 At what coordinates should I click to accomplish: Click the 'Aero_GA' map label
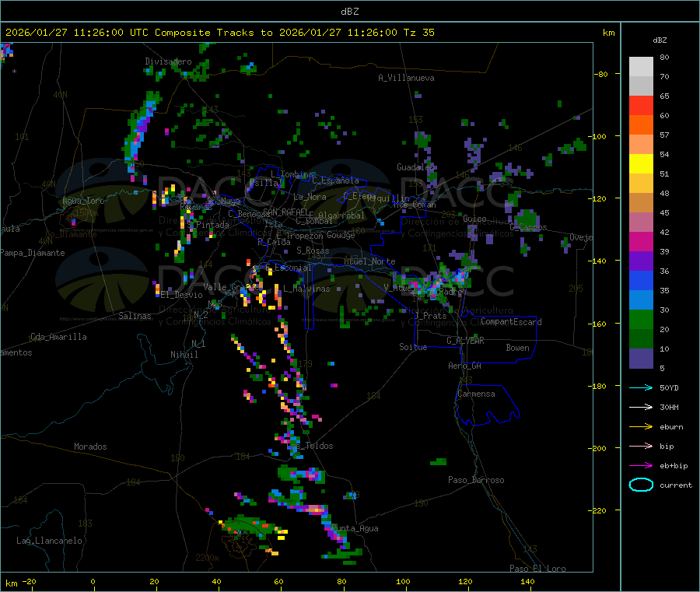tap(465, 366)
